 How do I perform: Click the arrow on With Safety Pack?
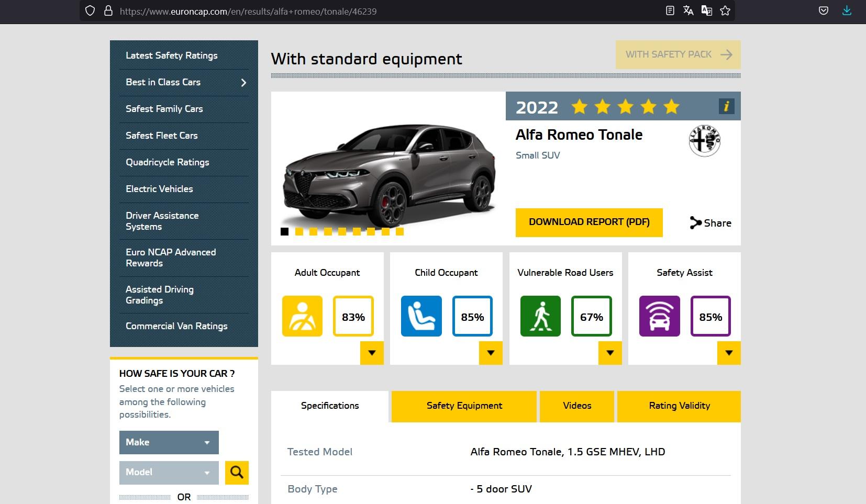coord(726,54)
